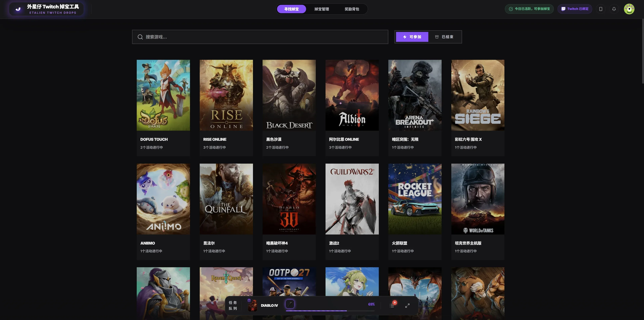Open the Guild Wars 2 cover

pyautogui.click(x=352, y=199)
